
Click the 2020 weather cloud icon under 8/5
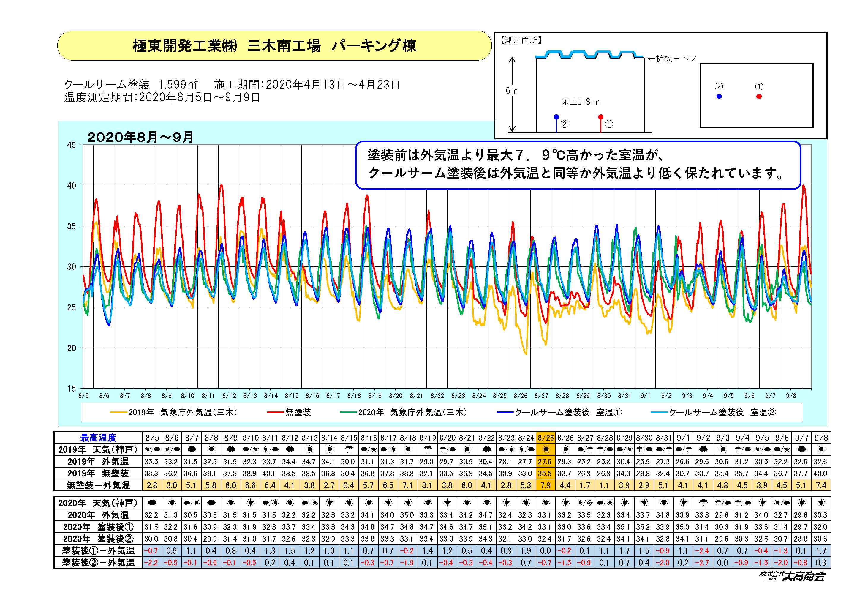coord(152,503)
